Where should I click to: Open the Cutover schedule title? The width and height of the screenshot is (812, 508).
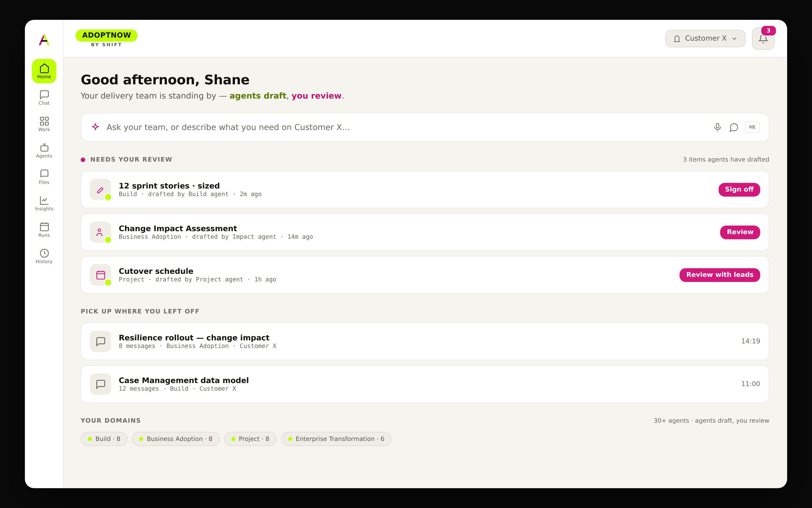point(156,271)
